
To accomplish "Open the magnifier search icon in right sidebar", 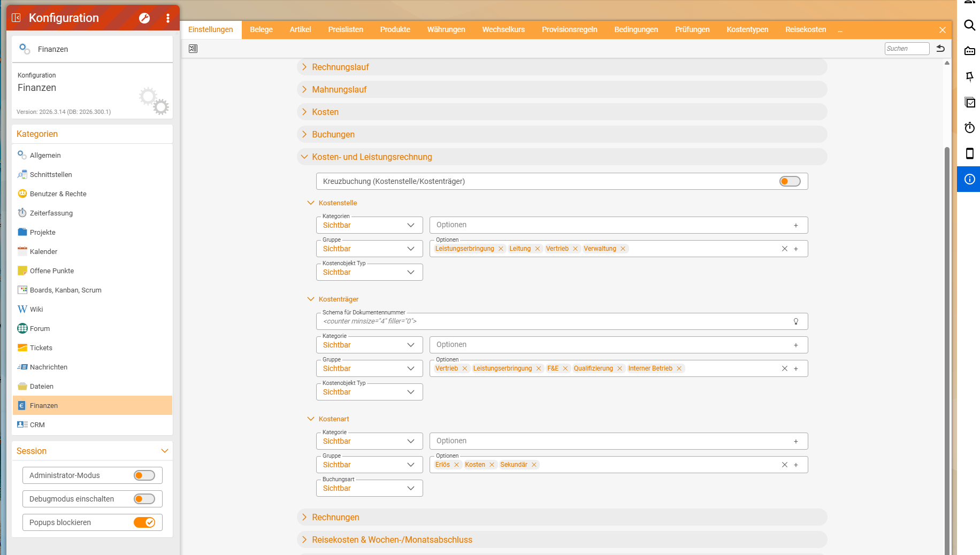I will 969,25.
